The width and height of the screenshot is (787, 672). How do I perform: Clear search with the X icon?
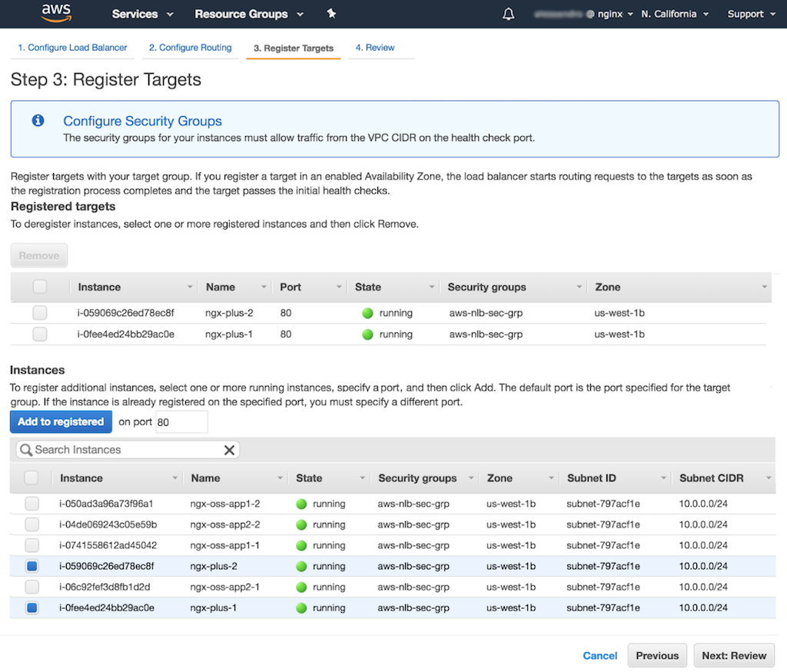[x=229, y=450]
